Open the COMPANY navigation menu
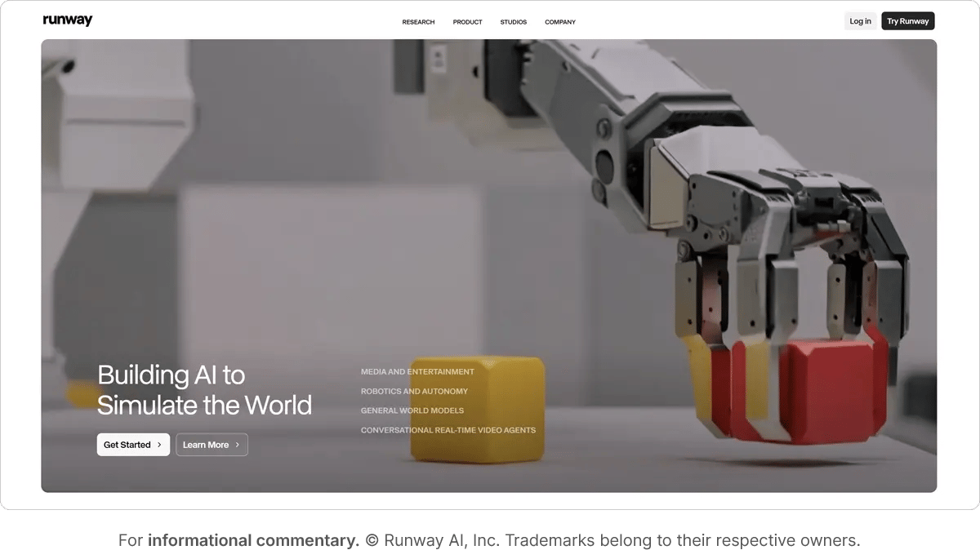980x550 pixels. point(560,22)
